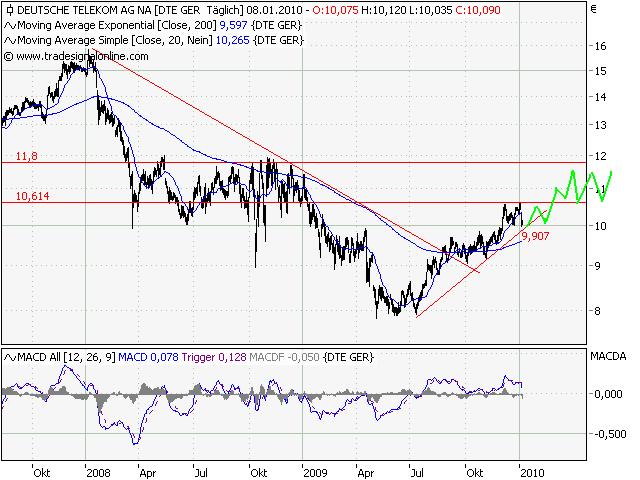Click the 0,000 tick on MACD axis

click(x=608, y=394)
